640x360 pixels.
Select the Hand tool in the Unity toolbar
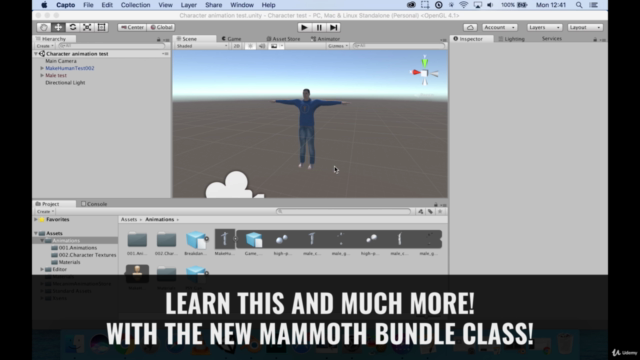click(44, 27)
